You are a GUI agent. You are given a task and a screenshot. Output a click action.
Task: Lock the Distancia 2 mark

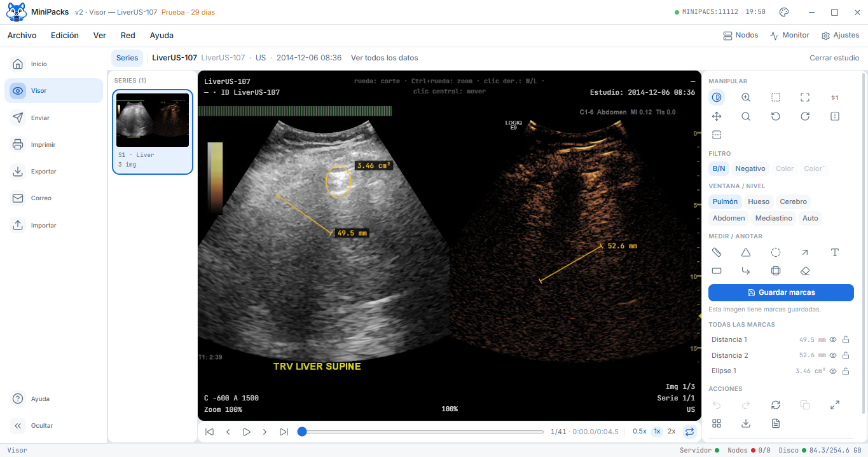[846, 355]
